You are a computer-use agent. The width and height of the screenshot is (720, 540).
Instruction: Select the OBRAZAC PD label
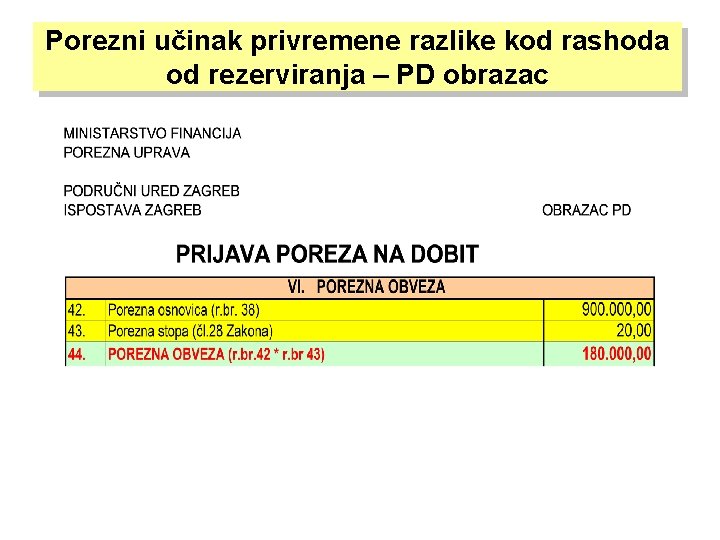pyautogui.click(x=586, y=210)
